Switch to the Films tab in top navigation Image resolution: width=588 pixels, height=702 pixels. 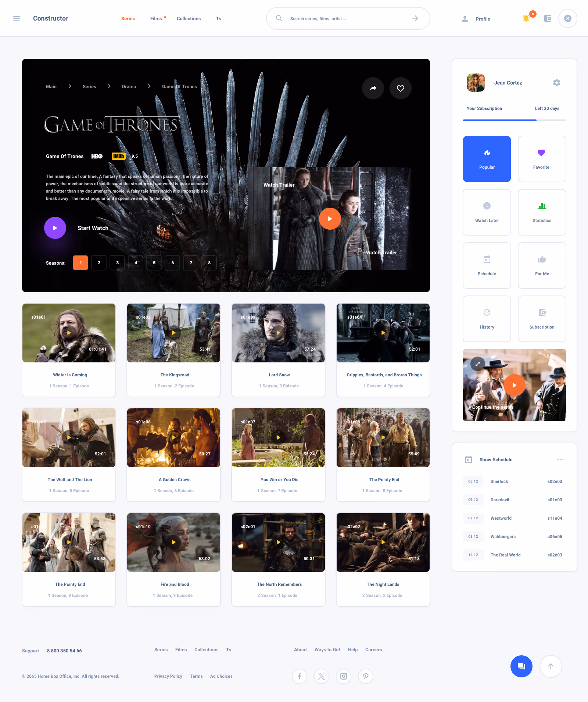[x=156, y=18]
